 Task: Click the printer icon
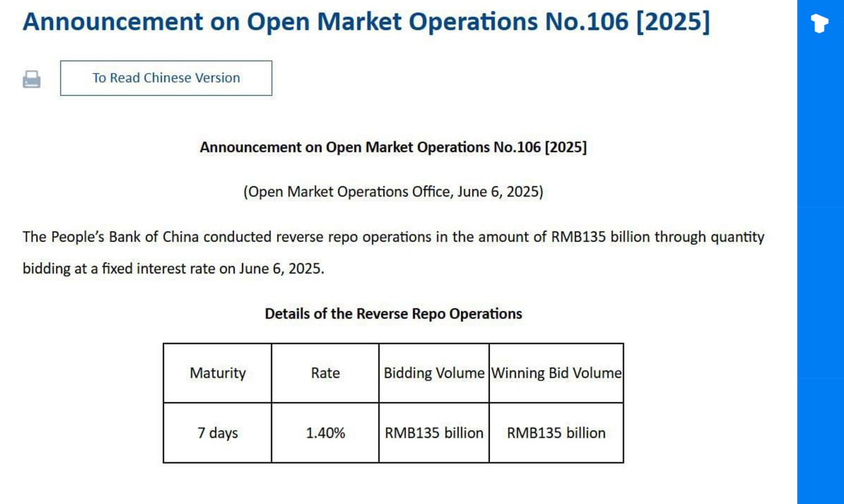tap(32, 79)
